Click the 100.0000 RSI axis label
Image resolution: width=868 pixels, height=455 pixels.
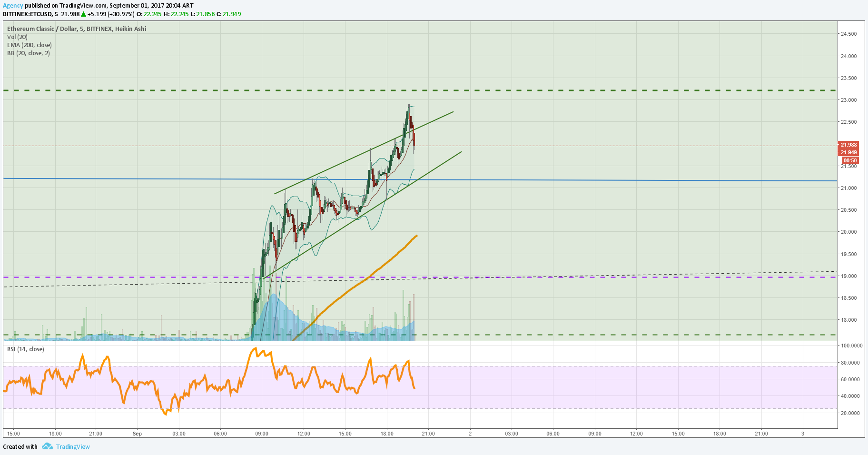pyautogui.click(x=851, y=346)
